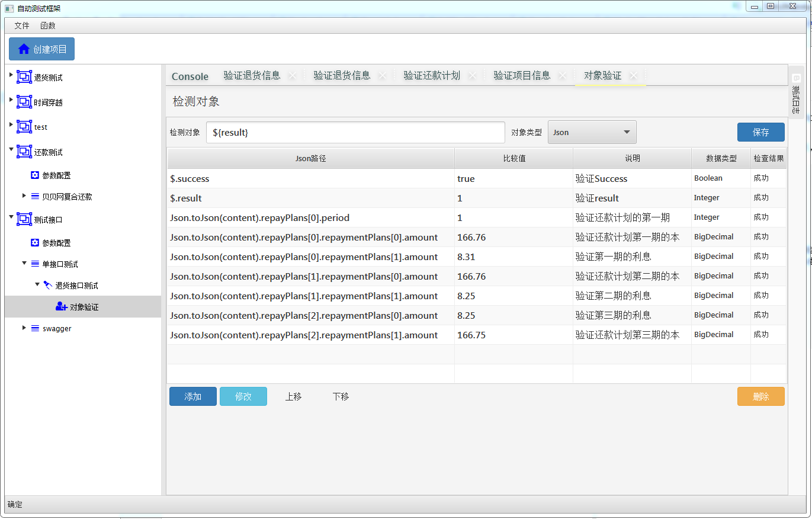Select the $.result path cell
Image resolution: width=812 pixels, height=519 pixels.
coord(311,198)
